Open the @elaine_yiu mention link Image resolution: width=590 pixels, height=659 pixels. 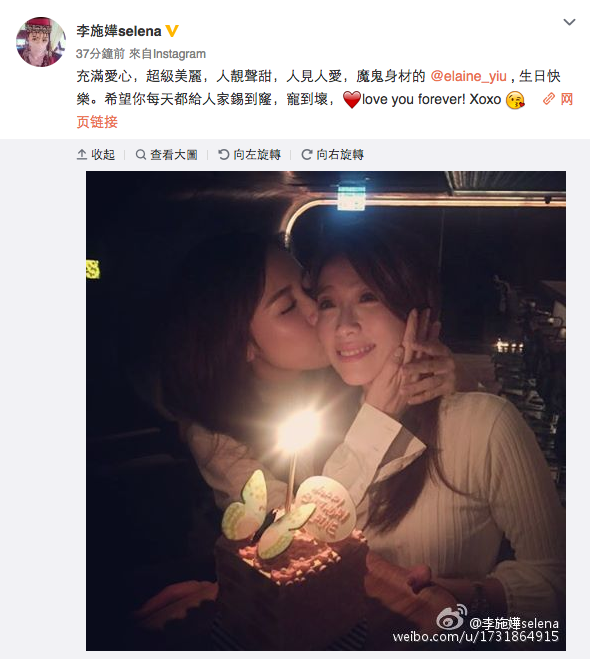pyautogui.click(x=468, y=76)
